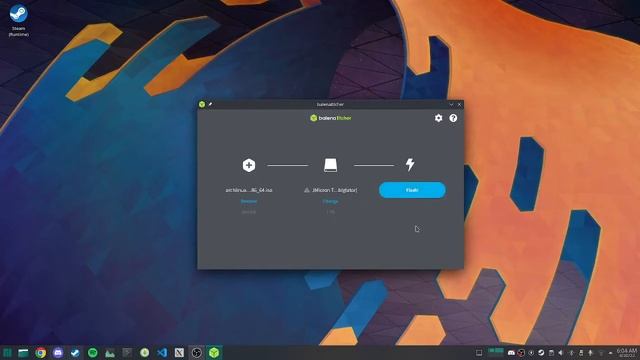This screenshot has width=640, height=360.
Task: Open balenaEtcher settings gear
Action: (x=438, y=118)
